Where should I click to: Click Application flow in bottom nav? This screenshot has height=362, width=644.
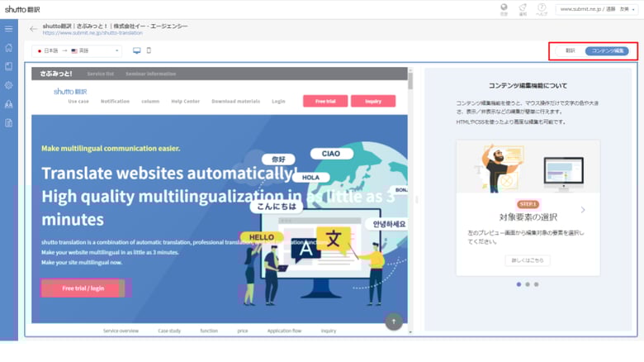coord(284,331)
